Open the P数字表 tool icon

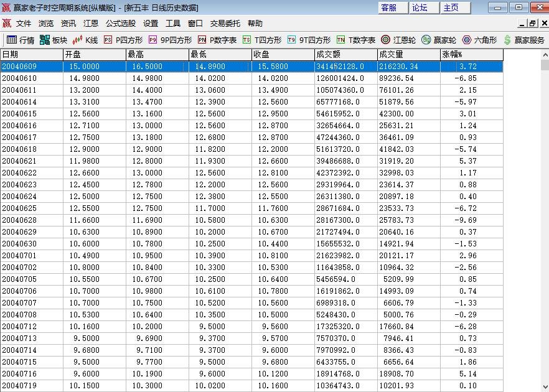tap(202, 40)
